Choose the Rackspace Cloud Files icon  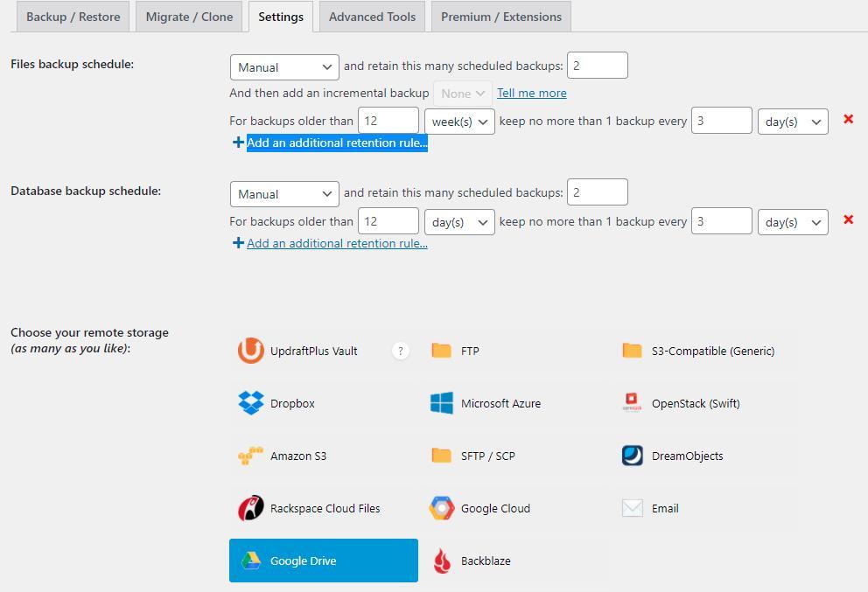[251, 508]
